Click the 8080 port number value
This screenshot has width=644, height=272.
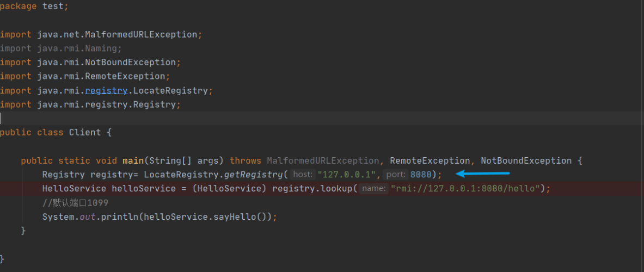pos(421,175)
